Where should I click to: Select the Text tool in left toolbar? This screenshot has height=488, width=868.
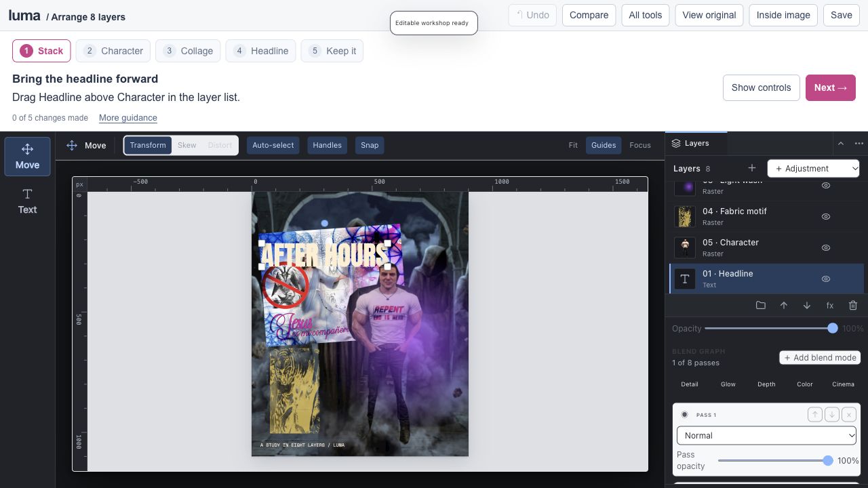tap(27, 201)
